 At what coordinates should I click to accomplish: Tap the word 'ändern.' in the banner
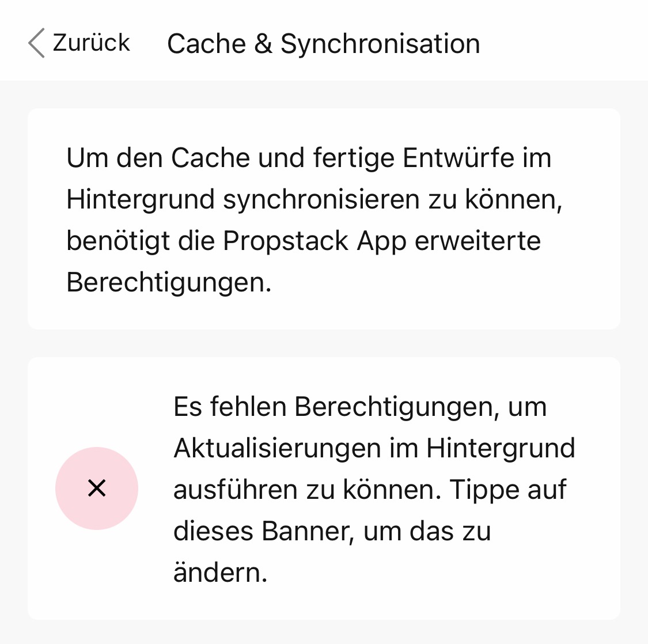220,573
